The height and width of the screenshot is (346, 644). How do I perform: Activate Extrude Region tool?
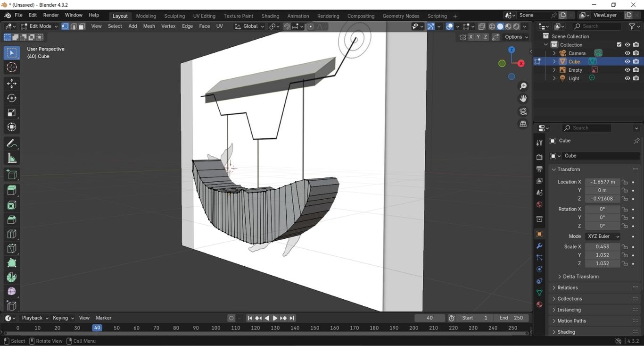coord(12,190)
